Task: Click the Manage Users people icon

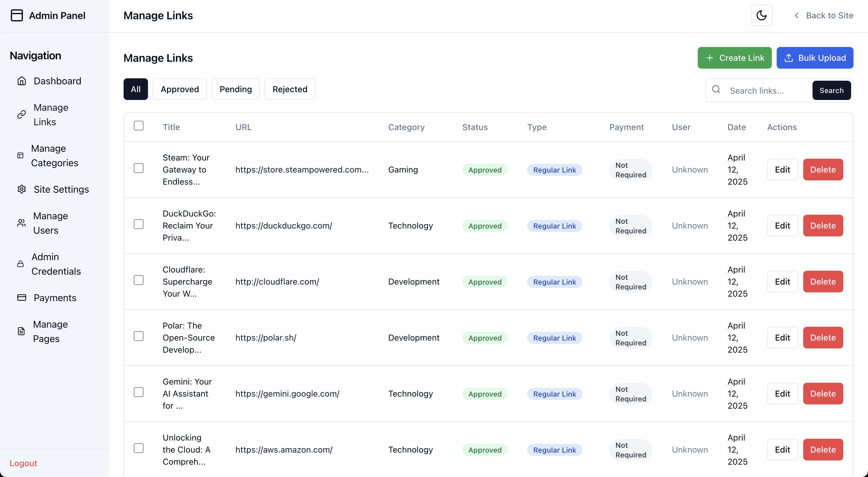Action: [21, 223]
